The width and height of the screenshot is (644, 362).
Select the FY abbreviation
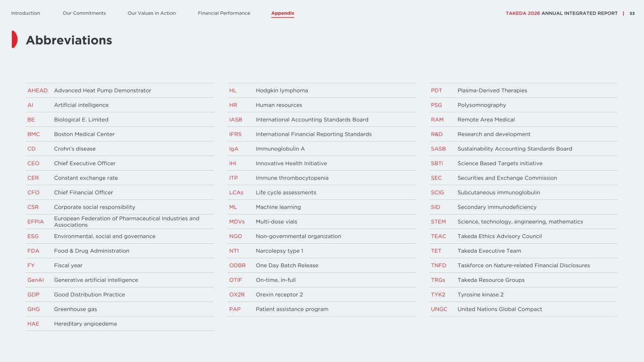[x=31, y=266]
